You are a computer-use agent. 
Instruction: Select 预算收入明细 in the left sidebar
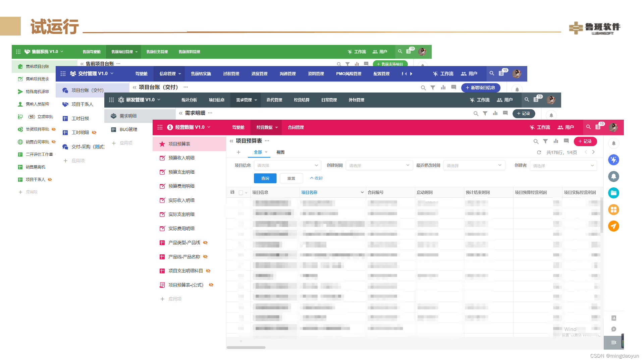tap(181, 158)
